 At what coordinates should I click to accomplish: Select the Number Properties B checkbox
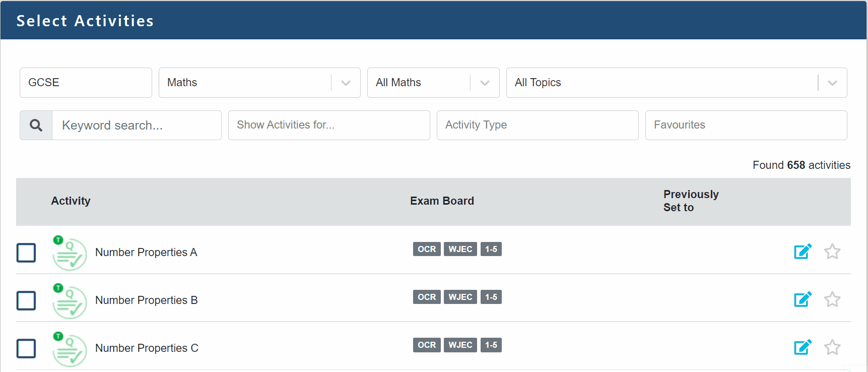coord(26,300)
